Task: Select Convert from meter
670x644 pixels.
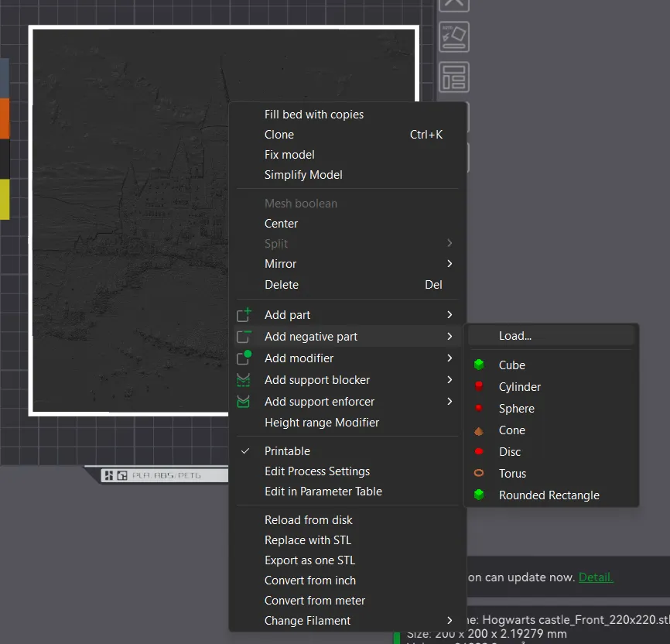Action: pos(347,601)
